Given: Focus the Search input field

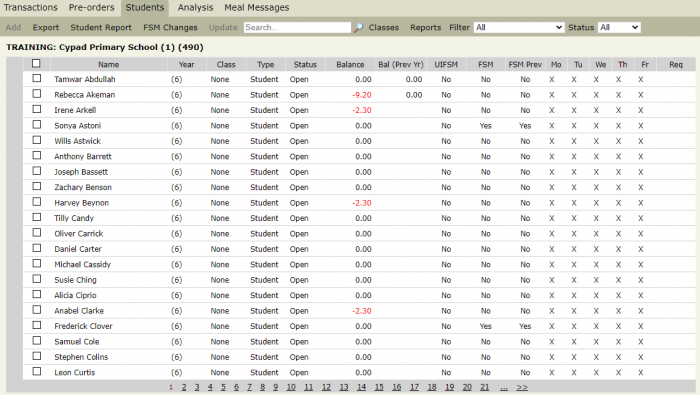Looking at the screenshot, I should [x=297, y=28].
